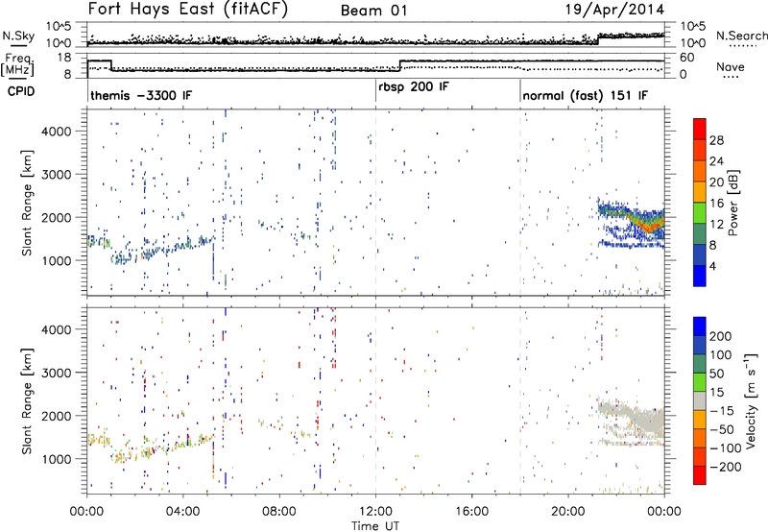Click the 'N.Sky' legend label
This screenshot has width=768, height=532.
click(x=18, y=36)
